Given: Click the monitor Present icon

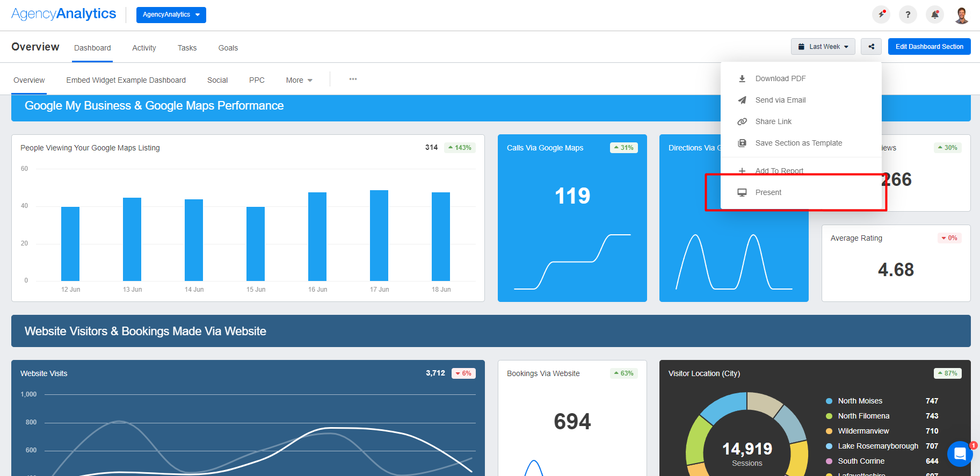Looking at the screenshot, I should (742, 192).
